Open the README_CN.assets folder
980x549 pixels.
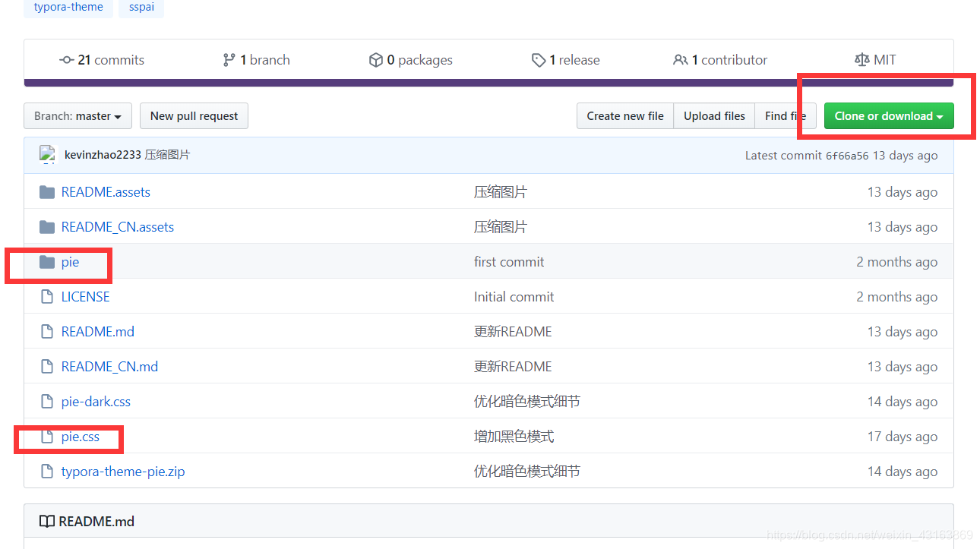118,227
